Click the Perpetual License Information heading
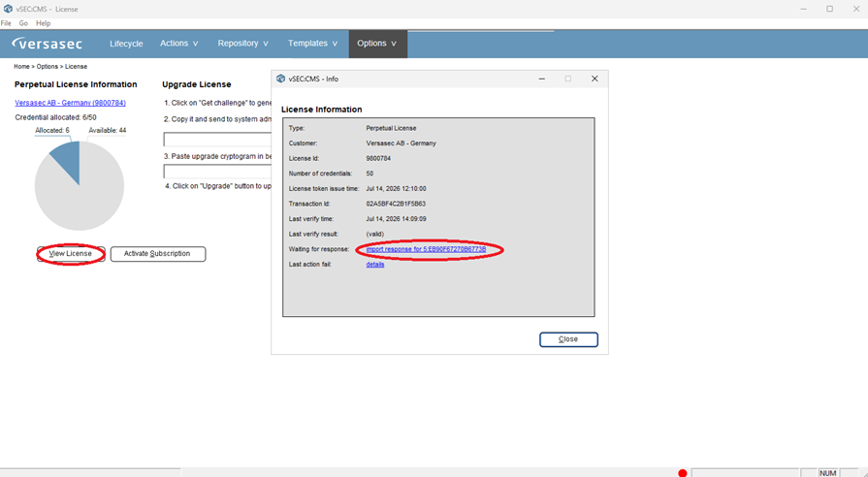Viewport: 868px width, 477px height. 76,84
